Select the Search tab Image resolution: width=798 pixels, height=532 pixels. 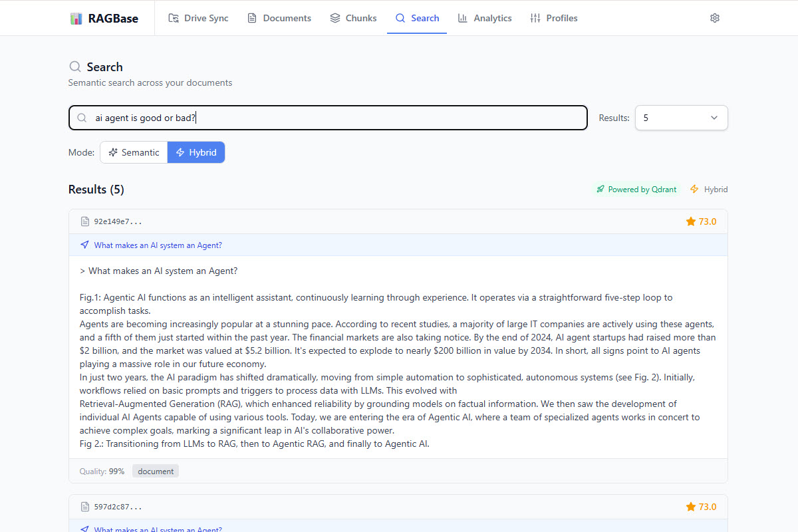pyautogui.click(x=417, y=18)
